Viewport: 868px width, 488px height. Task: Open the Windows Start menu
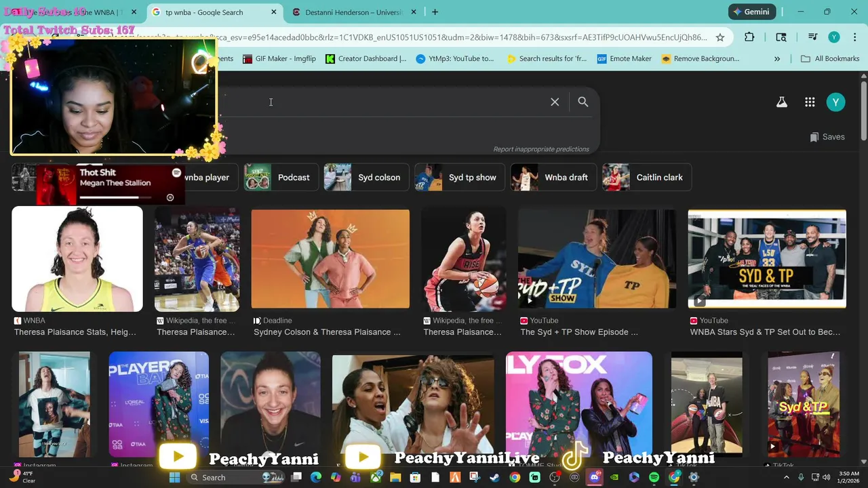tap(174, 477)
